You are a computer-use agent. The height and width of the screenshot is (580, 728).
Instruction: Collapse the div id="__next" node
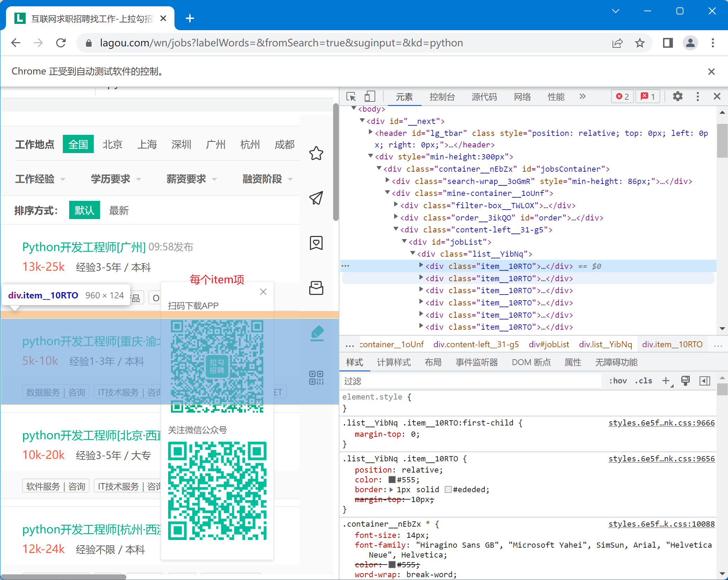click(x=362, y=120)
